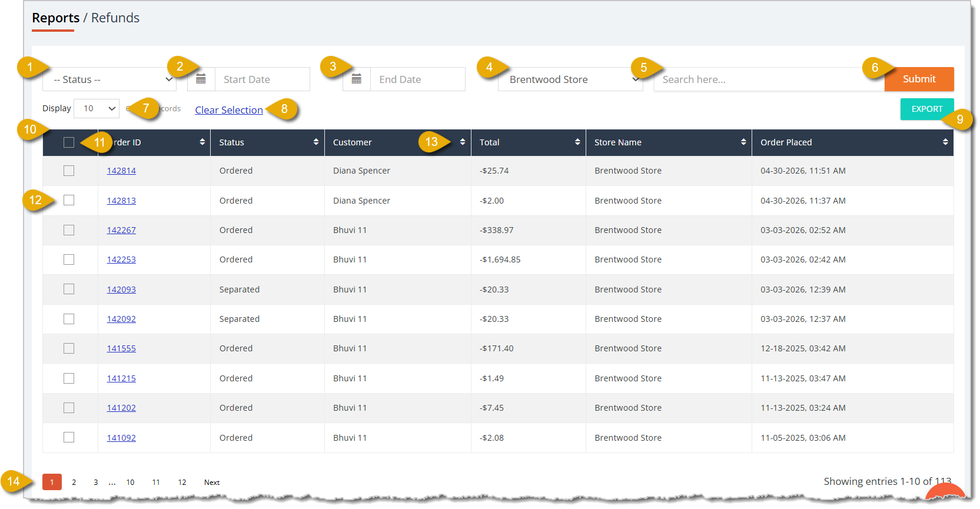Check the row for order 141092
The height and width of the screenshot is (509, 980).
pyautogui.click(x=69, y=437)
